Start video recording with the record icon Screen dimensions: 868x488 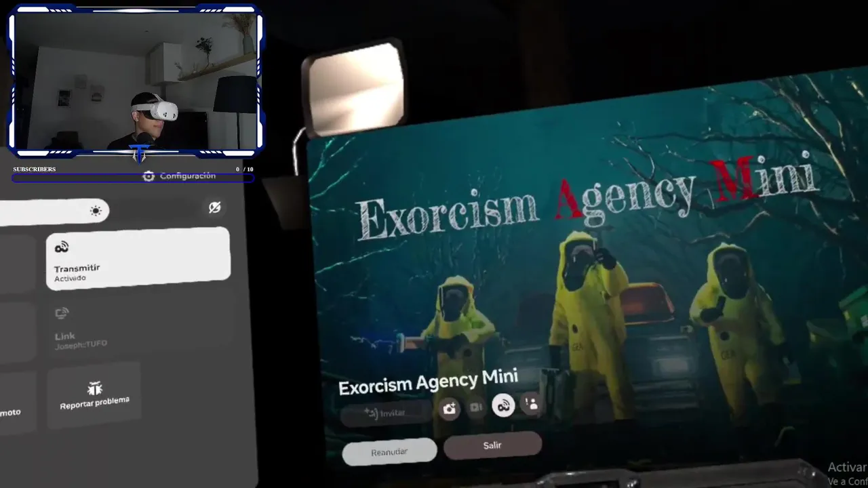pyautogui.click(x=476, y=407)
